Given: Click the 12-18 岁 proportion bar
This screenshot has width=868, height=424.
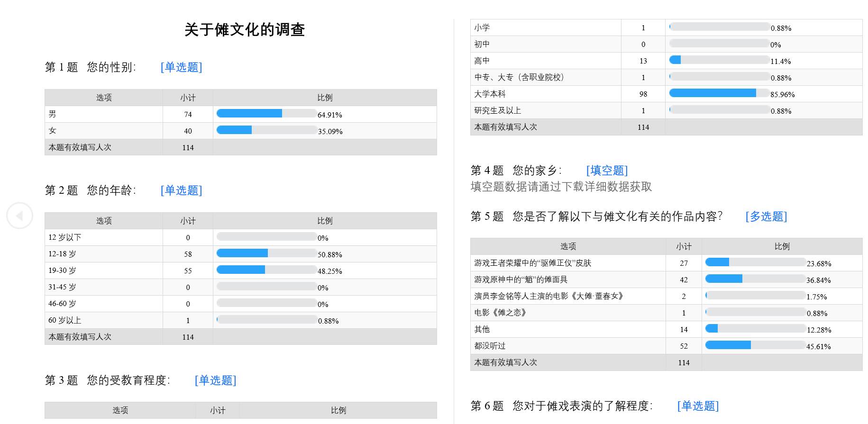Looking at the screenshot, I should click(266, 253).
